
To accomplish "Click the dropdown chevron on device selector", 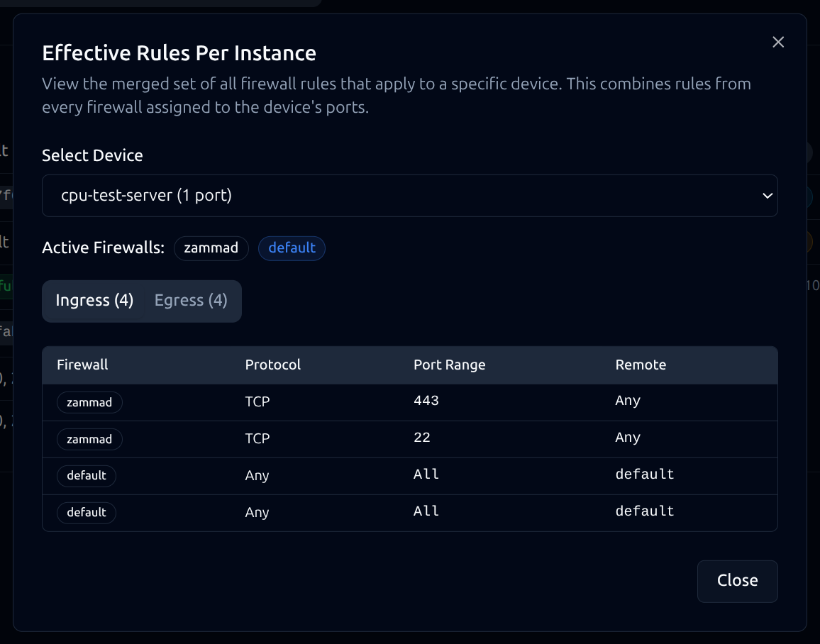I will pos(765,196).
